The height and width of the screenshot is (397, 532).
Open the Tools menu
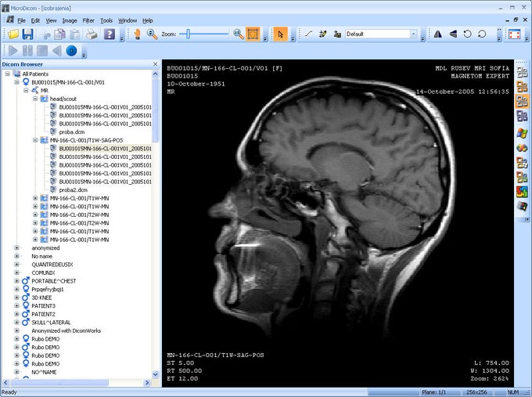pyautogui.click(x=106, y=20)
